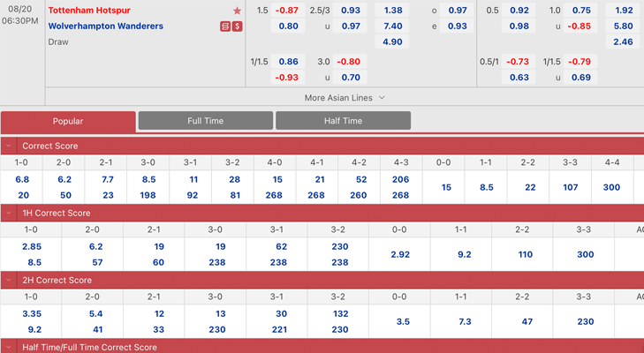Pick 1H Correct Score 2-0 odds 57
644x353 pixels.
point(97,262)
